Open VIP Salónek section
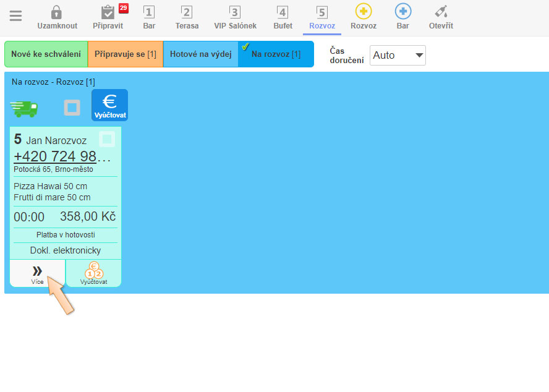This screenshot has width=549, height=392. pos(235,12)
